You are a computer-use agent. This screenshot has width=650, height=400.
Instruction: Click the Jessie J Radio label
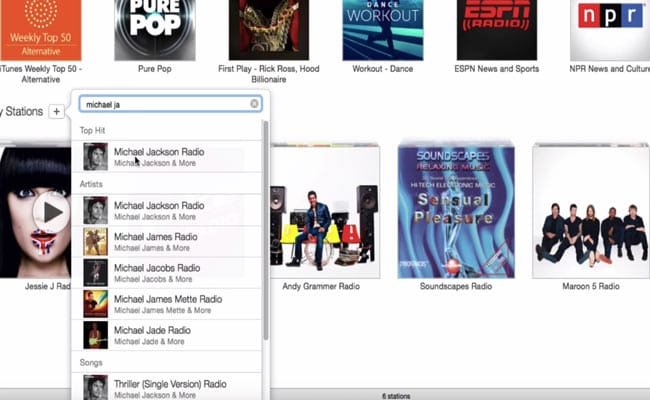pos(48,286)
